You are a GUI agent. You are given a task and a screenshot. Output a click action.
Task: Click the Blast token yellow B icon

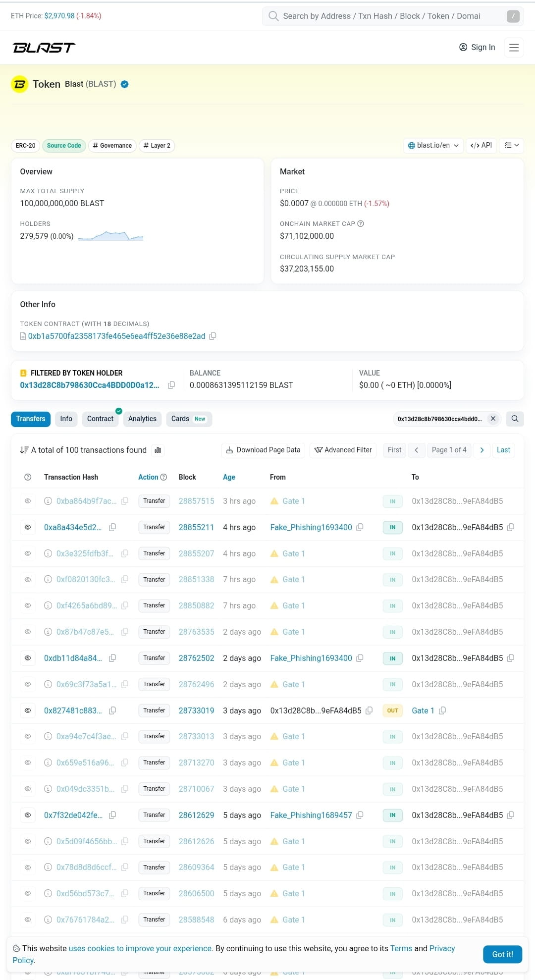[x=20, y=84]
